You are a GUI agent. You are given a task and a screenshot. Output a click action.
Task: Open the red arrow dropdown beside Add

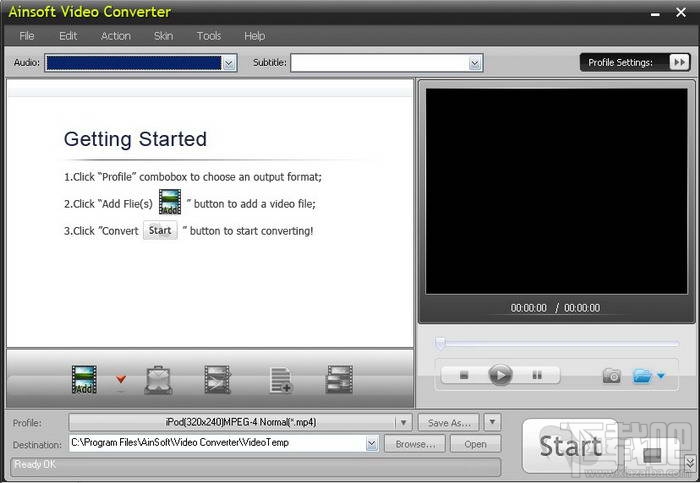tap(121, 379)
